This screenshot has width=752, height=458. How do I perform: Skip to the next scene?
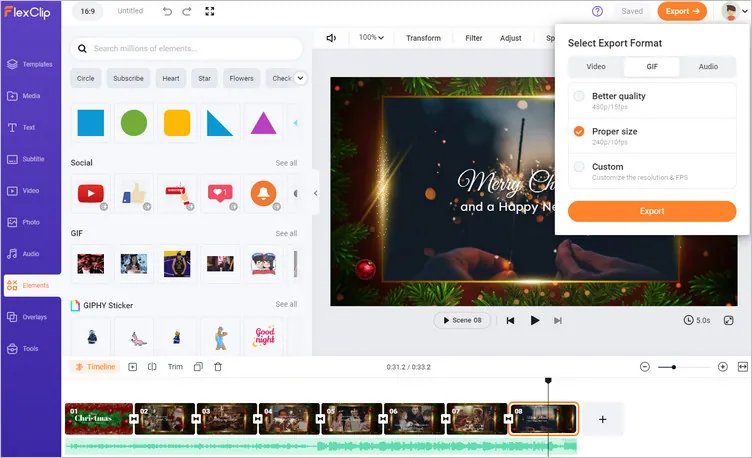click(x=558, y=320)
